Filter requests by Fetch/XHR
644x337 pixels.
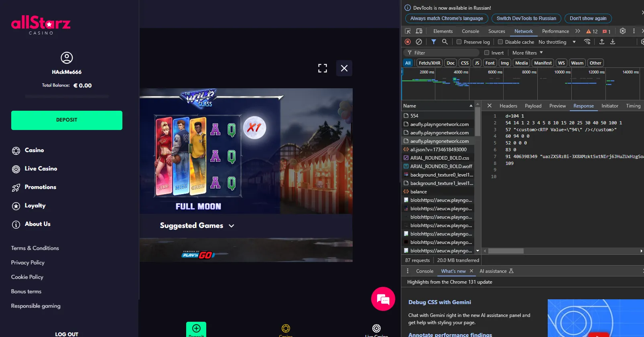point(430,63)
